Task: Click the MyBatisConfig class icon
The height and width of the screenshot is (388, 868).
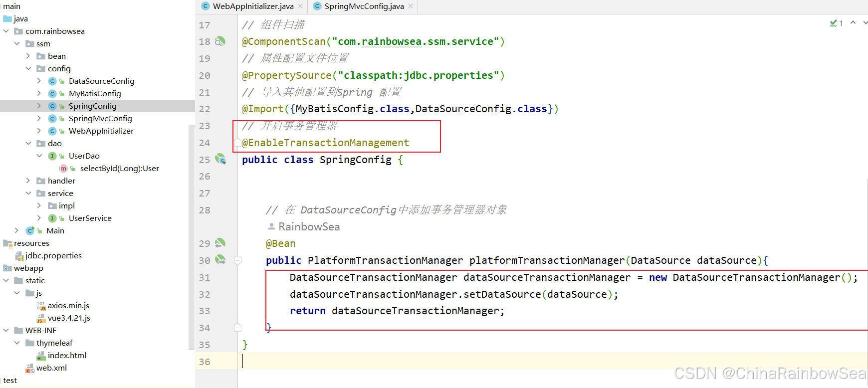Action: (x=52, y=94)
